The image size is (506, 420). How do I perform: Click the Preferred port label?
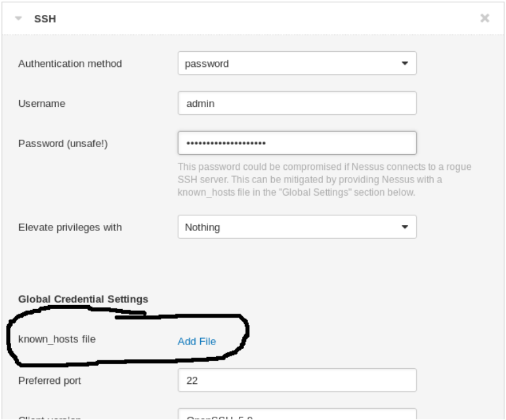[49, 380]
